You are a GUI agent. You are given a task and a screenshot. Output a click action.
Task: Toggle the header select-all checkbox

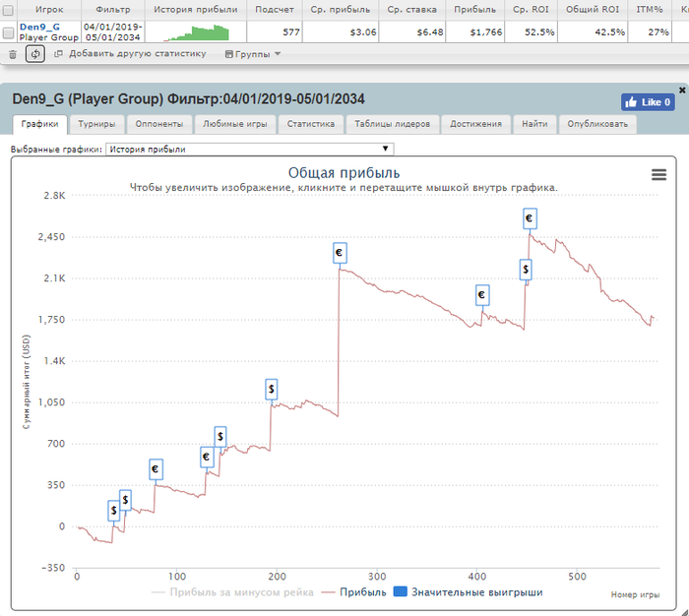8,10
